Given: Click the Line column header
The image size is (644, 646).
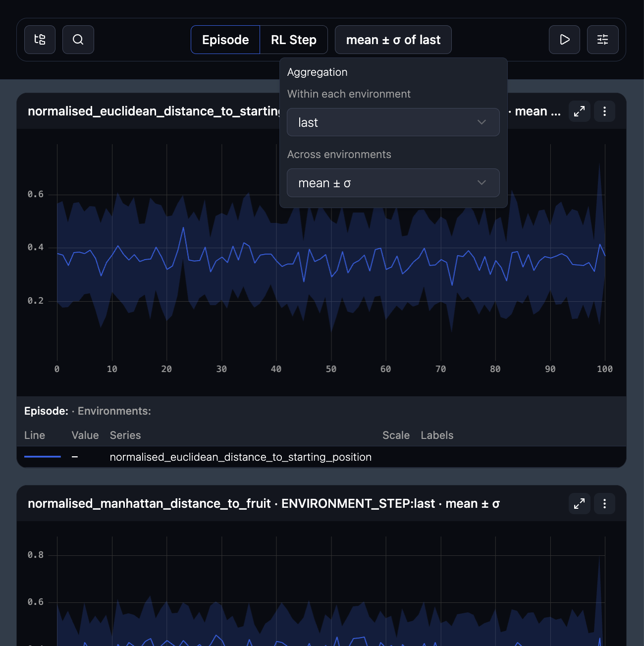Looking at the screenshot, I should point(35,435).
